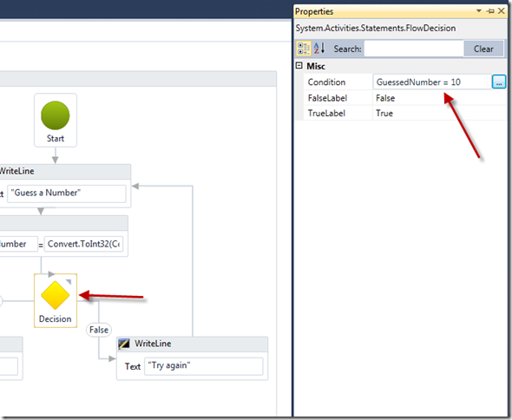Open the Properties window position menu
This screenshot has height=420, width=512.
click(x=479, y=10)
